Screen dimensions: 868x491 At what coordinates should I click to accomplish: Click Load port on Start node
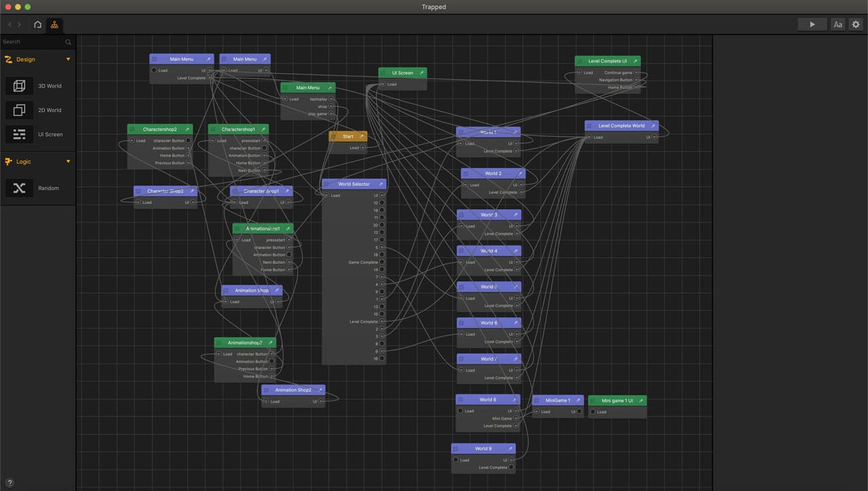coord(363,148)
